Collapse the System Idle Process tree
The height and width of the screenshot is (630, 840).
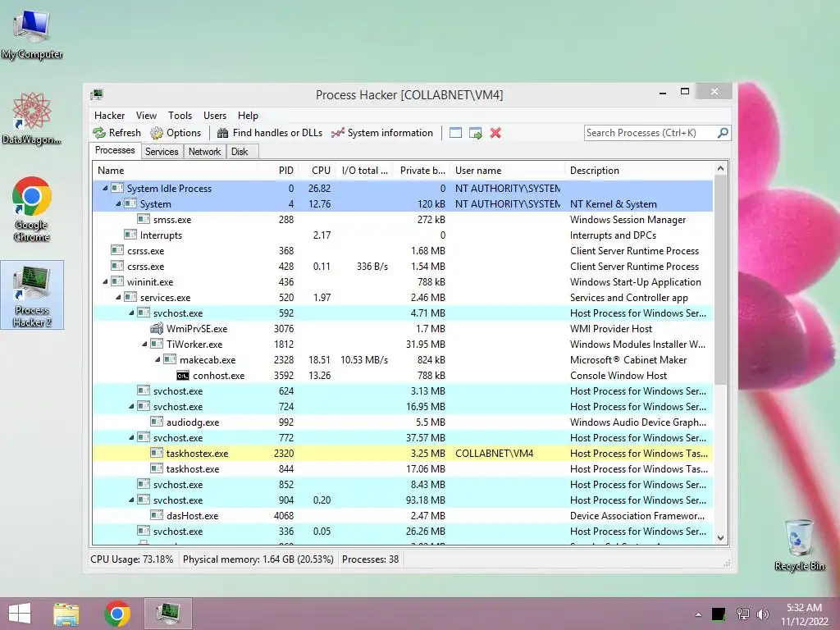(105, 188)
